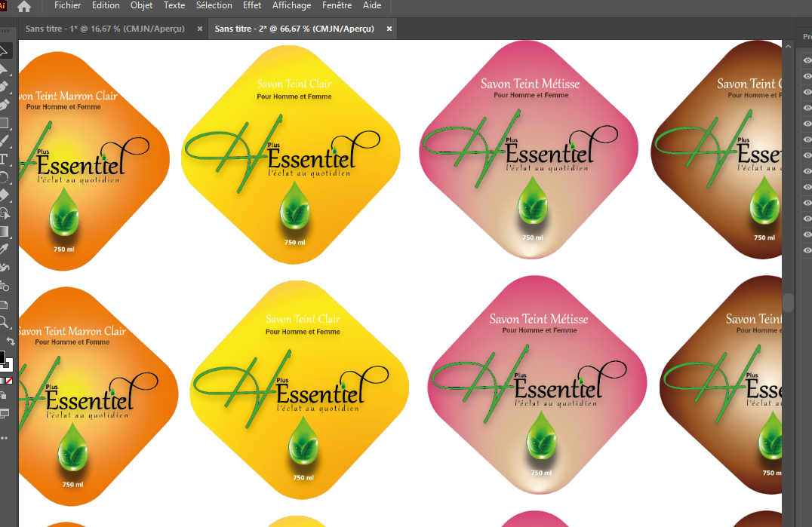This screenshot has width=812, height=527.
Task: Switch to the 'Sans titre - 1*' document tab
Action: (x=106, y=29)
